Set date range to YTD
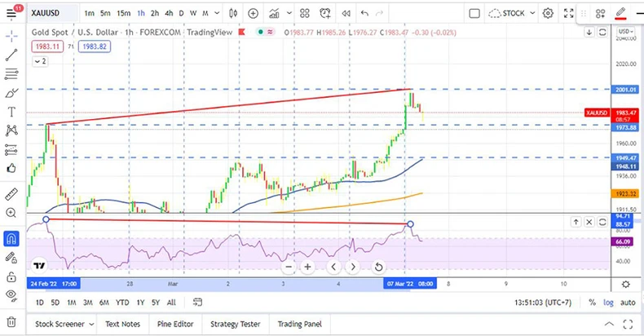Viewport: 644px width, 336px height. point(122,303)
